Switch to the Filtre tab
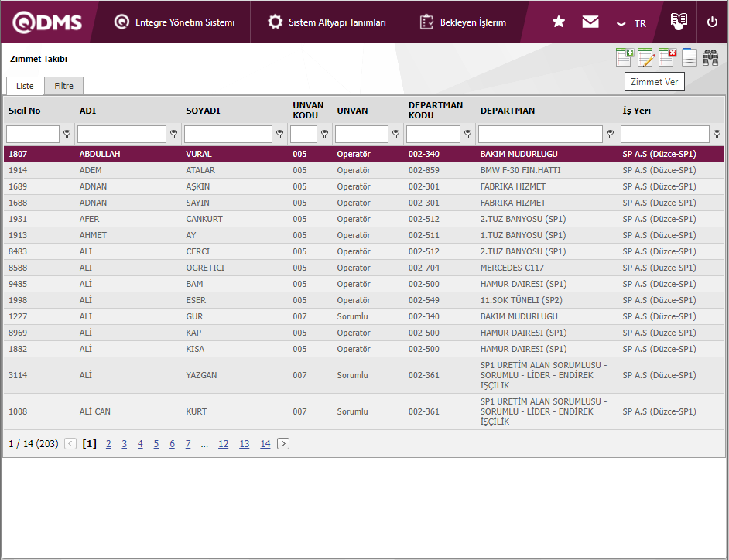Screen dimensions: 729x560 pyautogui.click(x=63, y=86)
